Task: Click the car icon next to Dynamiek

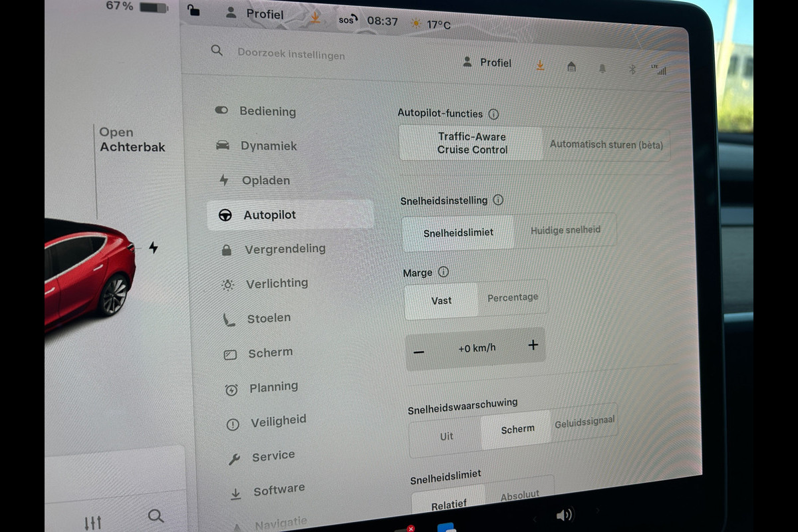Action: 223,145
